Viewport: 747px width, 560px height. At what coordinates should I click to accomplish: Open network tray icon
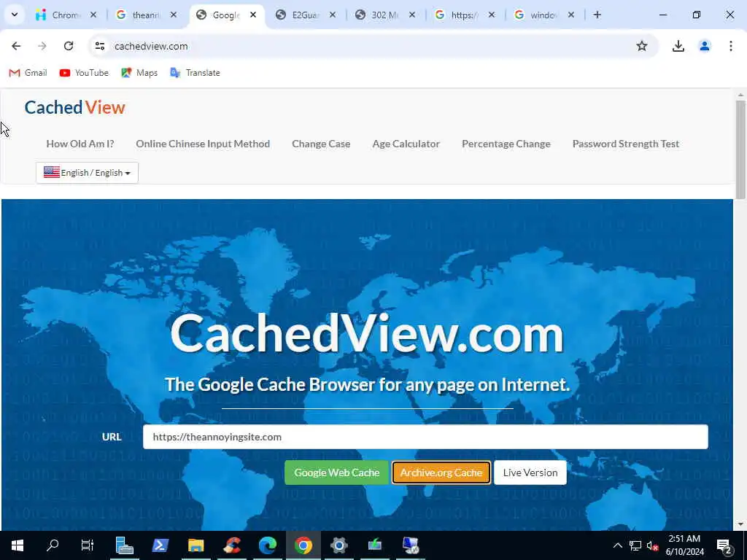(x=635, y=545)
